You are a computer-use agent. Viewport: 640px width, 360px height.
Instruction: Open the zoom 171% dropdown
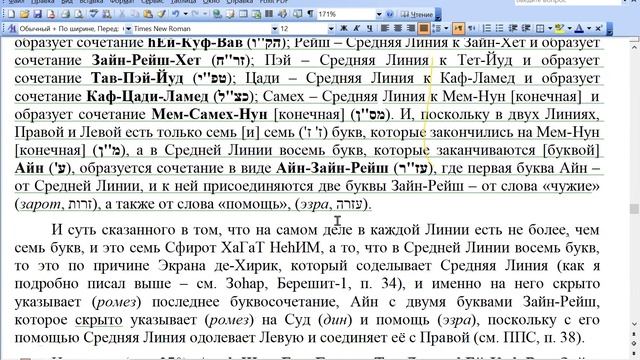coord(379,14)
